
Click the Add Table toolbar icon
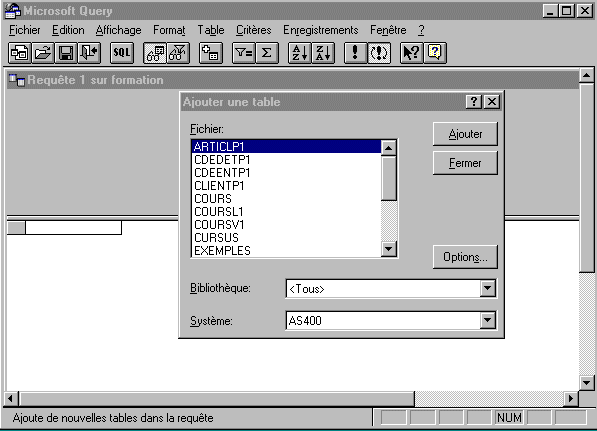(211, 53)
